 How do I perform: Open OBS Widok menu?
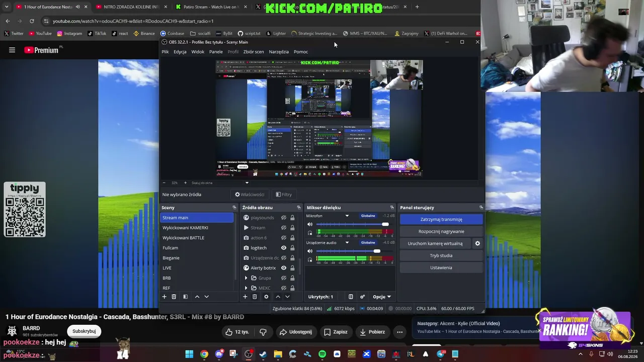click(198, 52)
